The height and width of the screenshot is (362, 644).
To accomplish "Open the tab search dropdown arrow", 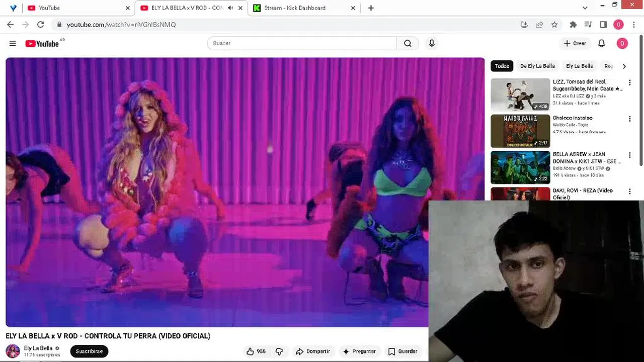I will 585,8.
